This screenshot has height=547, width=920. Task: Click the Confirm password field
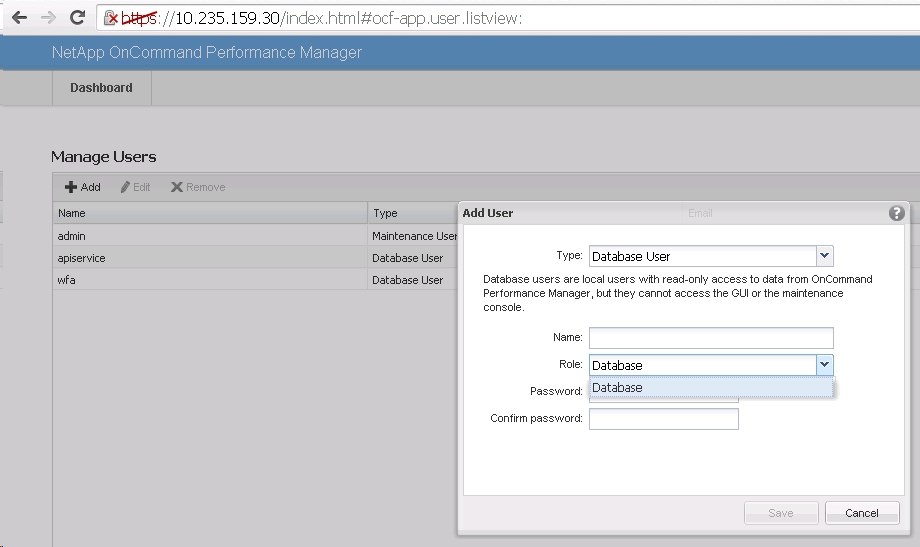point(663,419)
